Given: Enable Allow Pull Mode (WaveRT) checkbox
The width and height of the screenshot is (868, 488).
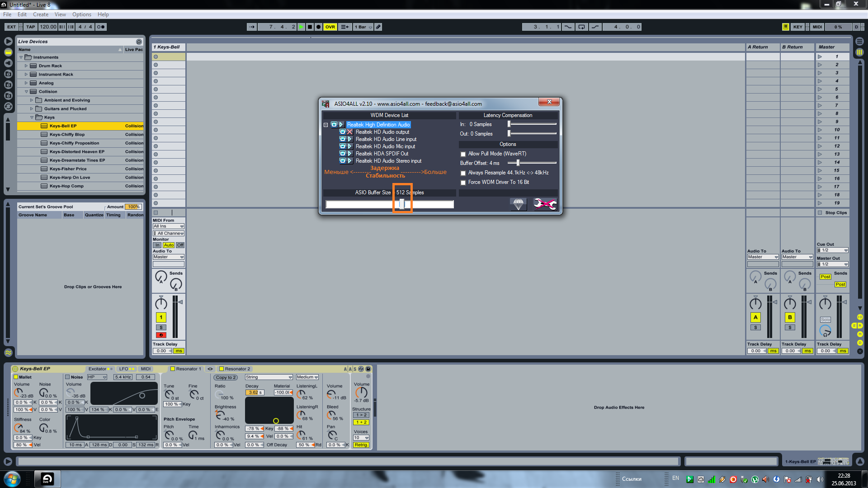Looking at the screenshot, I should 463,154.
